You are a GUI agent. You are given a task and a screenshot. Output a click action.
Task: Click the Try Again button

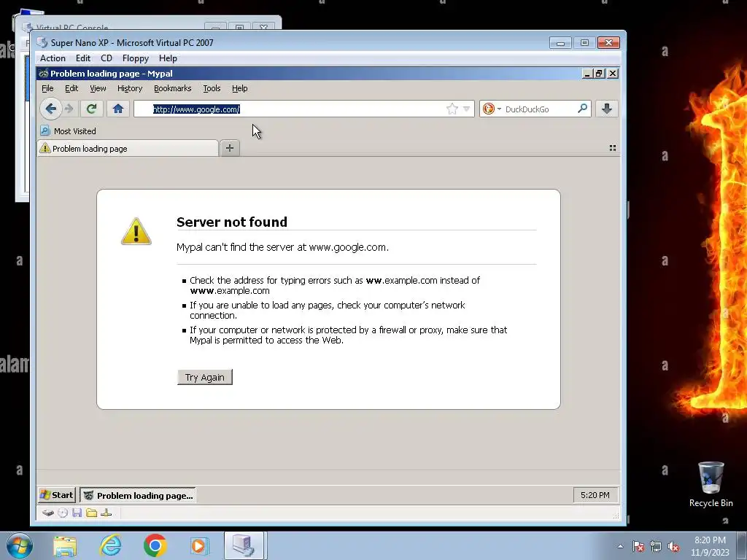point(205,377)
